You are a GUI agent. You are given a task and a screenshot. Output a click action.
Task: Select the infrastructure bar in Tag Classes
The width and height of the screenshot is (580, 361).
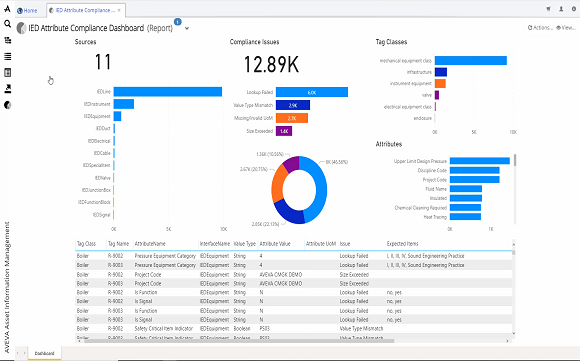coord(441,72)
